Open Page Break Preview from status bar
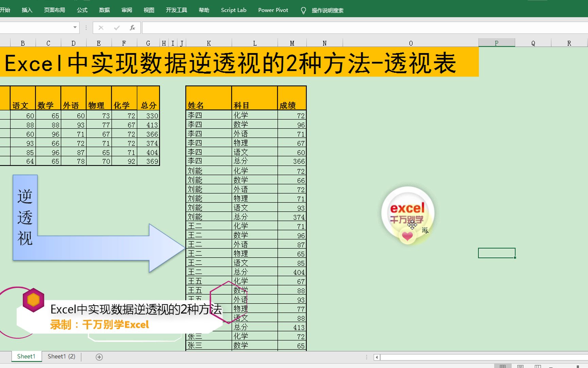The width and height of the screenshot is (588, 368). tap(538, 366)
